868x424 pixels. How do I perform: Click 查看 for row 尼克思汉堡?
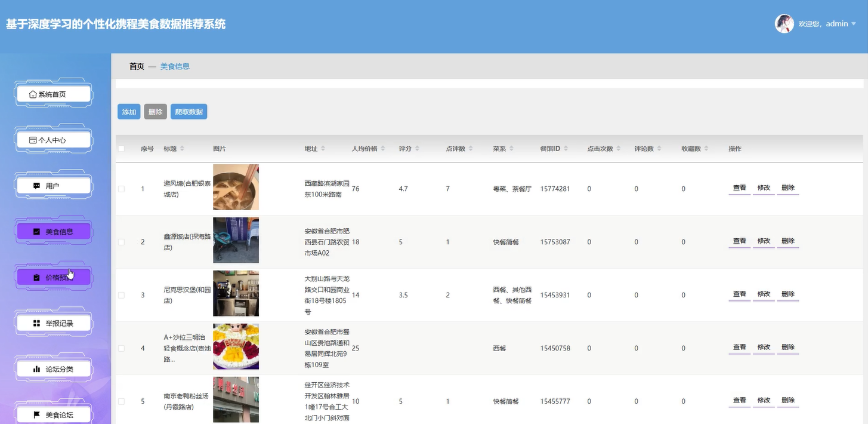point(740,294)
